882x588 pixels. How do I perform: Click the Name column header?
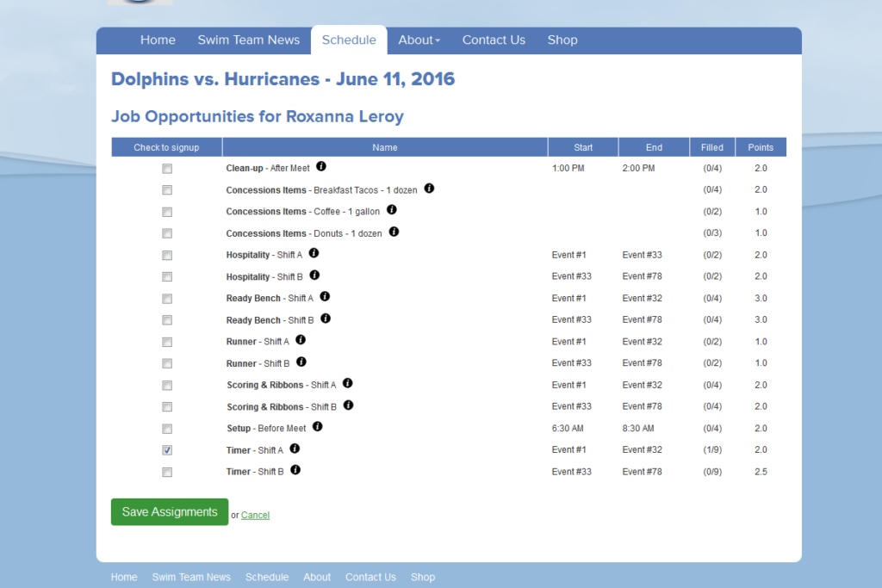(x=385, y=147)
